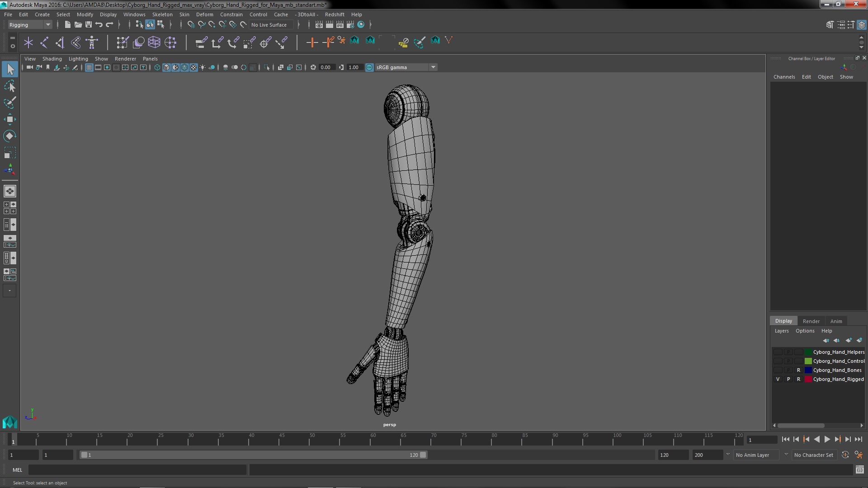The image size is (868, 488).
Task: Open the Deform menu
Action: click(x=204, y=14)
